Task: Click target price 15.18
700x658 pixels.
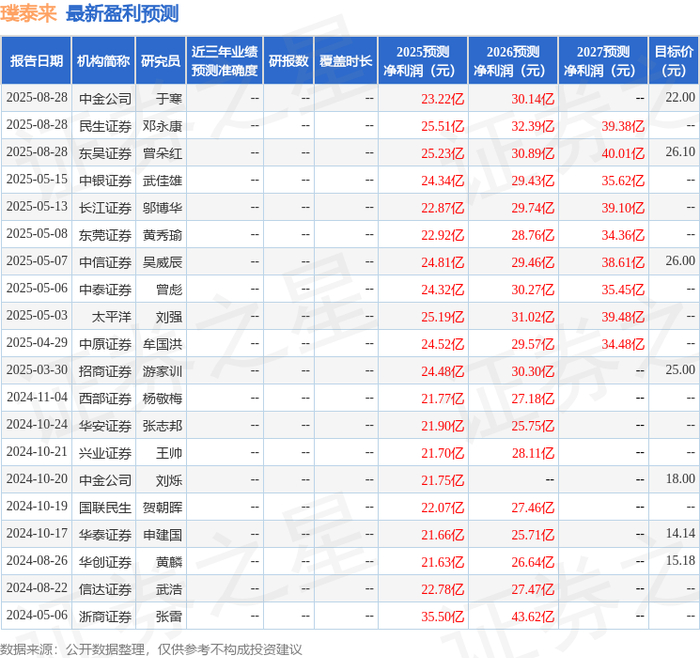Action: pyautogui.click(x=680, y=560)
